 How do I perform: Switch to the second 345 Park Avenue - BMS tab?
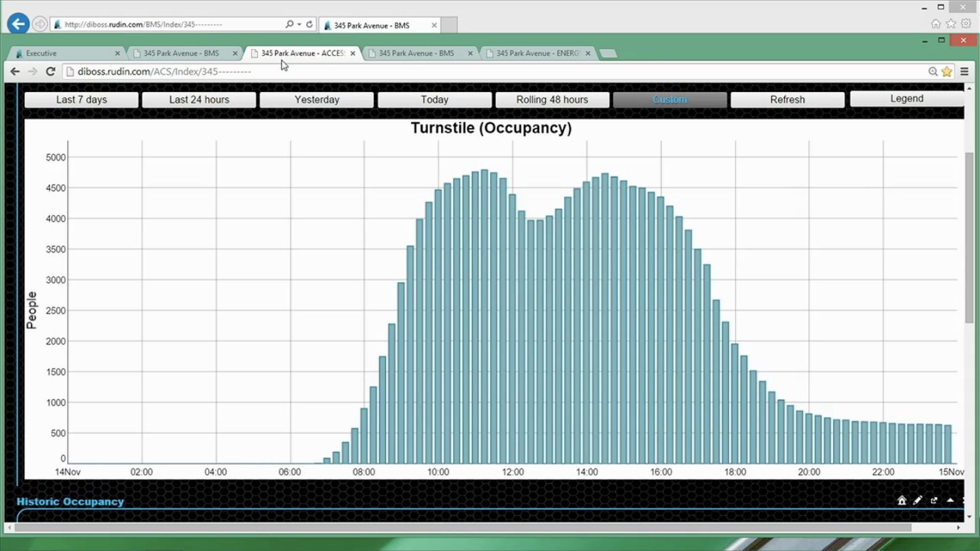point(420,53)
